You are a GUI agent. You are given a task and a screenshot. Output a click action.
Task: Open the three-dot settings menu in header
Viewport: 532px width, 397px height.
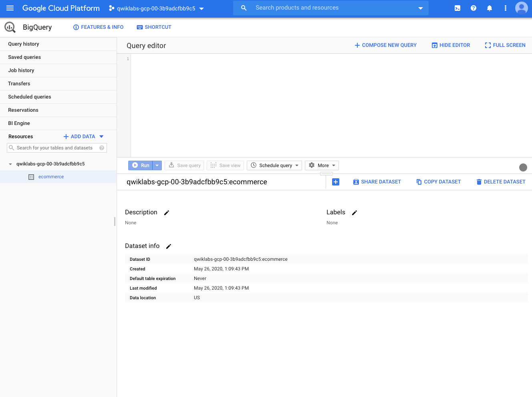coord(506,8)
